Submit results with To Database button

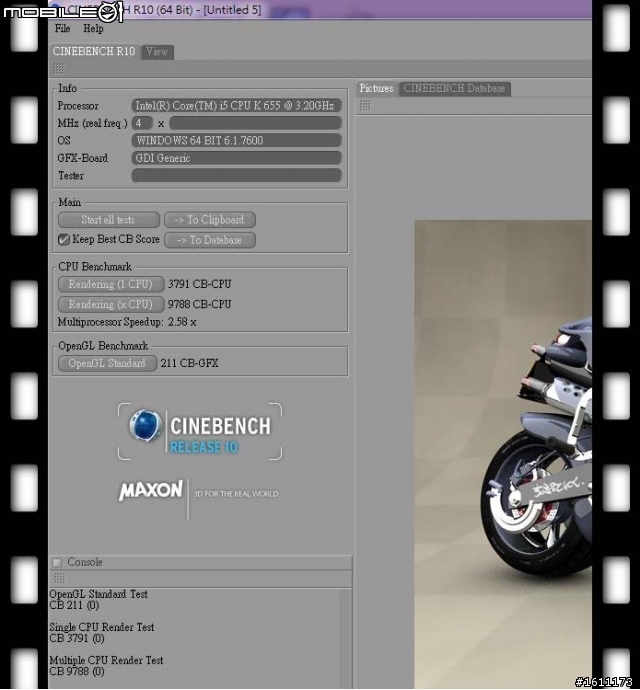pyautogui.click(x=210, y=240)
